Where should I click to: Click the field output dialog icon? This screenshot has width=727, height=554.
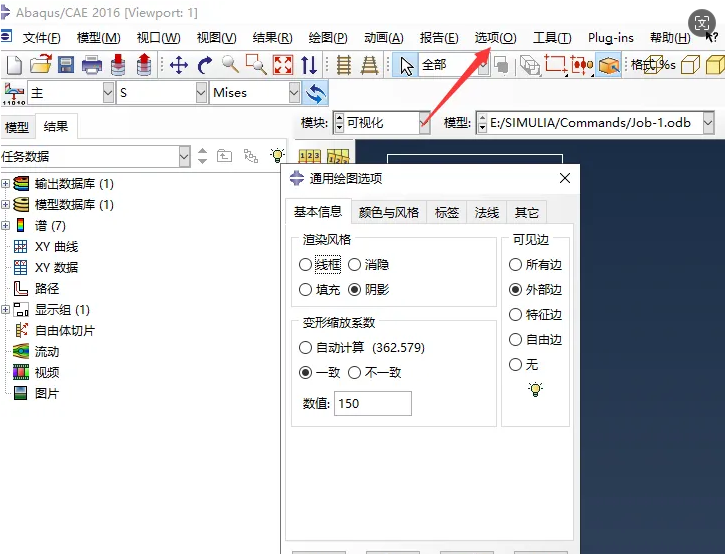(x=13, y=93)
